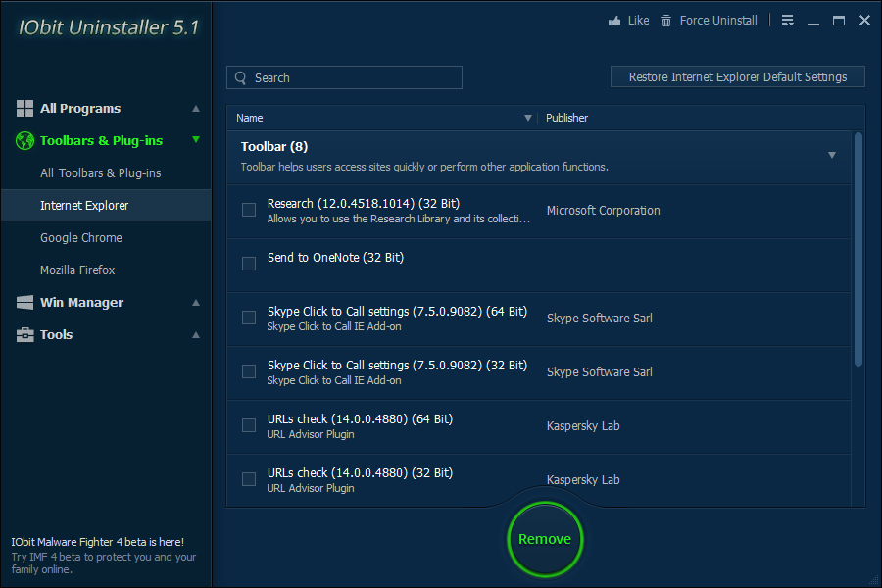
Task: Click the Force Uninstall trash icon
Action: point(666,21)
